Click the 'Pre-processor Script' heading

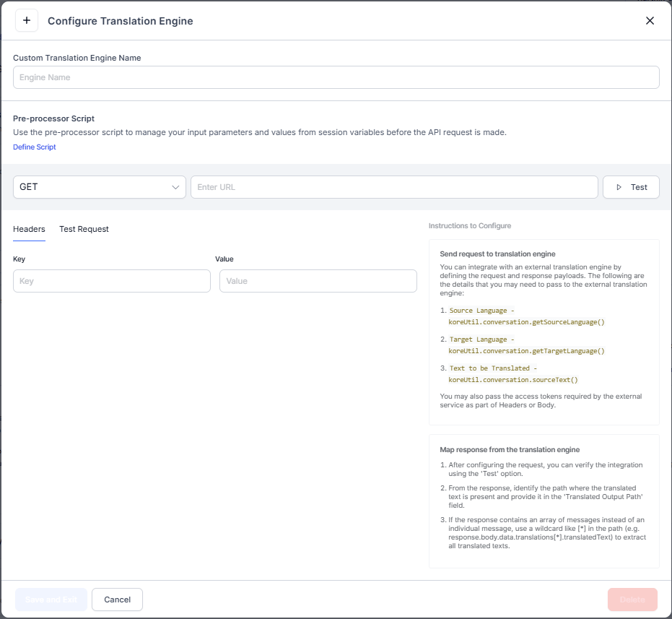coord(53,118)
